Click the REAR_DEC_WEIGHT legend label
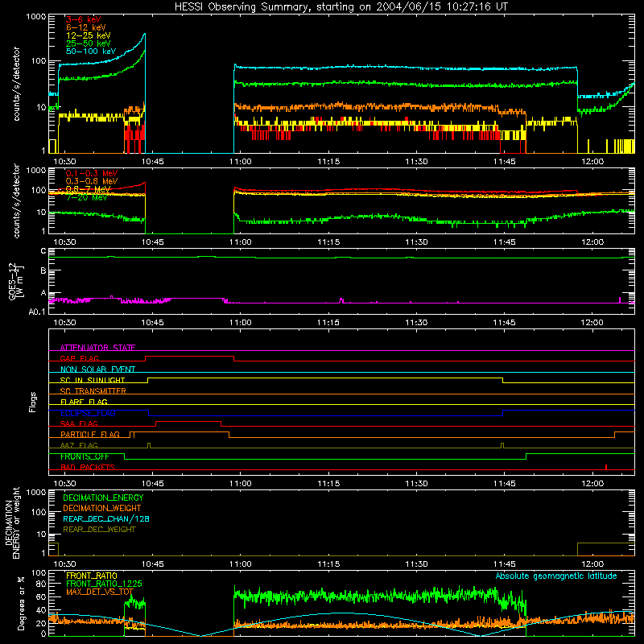Screen dimensions: 644x644 (x=99, y=530)
